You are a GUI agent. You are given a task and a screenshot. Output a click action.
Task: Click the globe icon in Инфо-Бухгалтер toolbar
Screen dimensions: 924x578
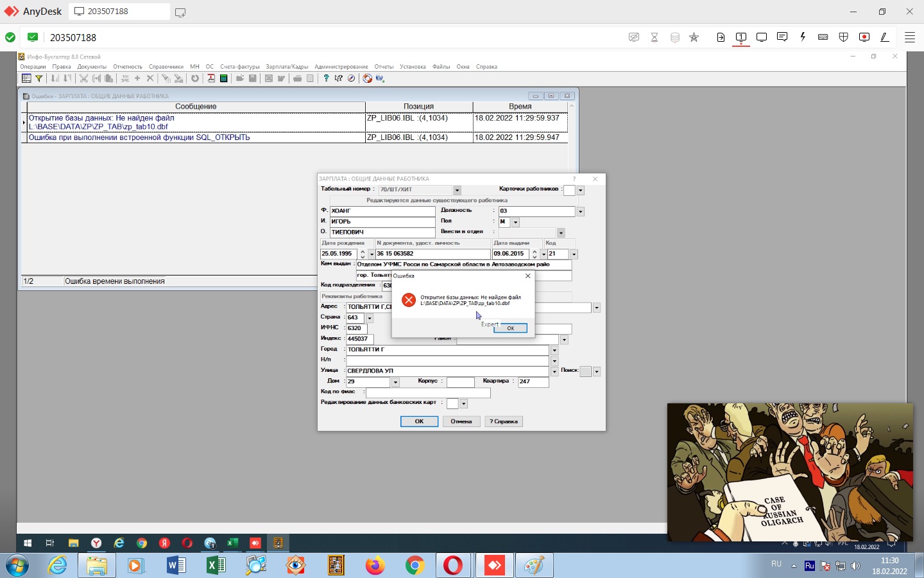pyautogui.click(x=380, y=78)
